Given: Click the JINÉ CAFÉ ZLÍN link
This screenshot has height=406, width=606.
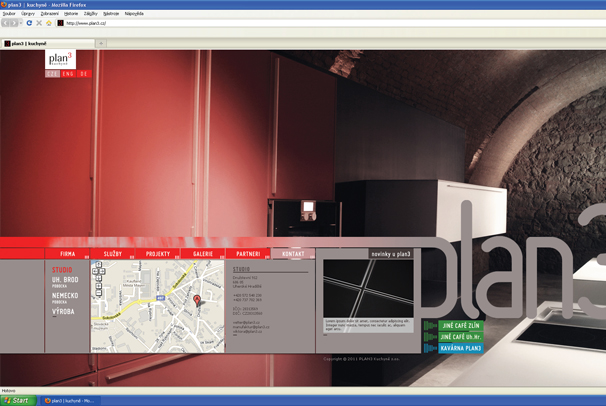Looking at the screenshot, I should pyautogui.click(x=460, y=326).
